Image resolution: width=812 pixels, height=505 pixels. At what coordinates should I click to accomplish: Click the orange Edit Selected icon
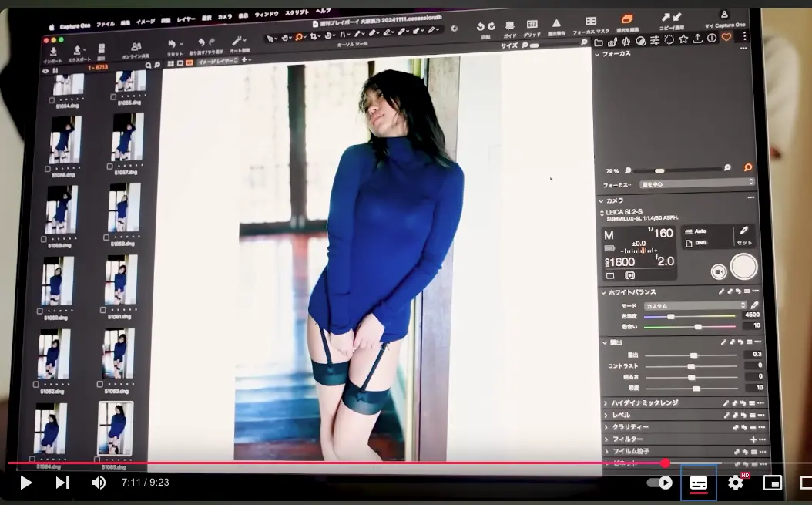626,19
